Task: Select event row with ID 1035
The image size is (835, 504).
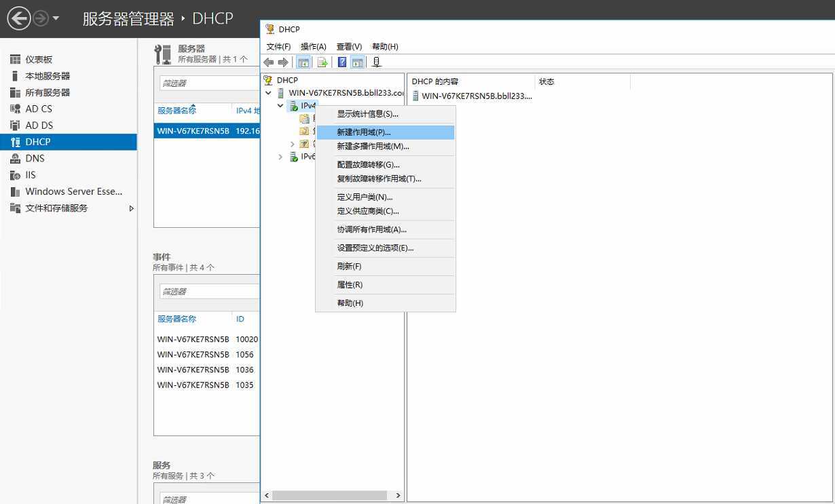Action: pyautogui.click(x=207, y=385)
